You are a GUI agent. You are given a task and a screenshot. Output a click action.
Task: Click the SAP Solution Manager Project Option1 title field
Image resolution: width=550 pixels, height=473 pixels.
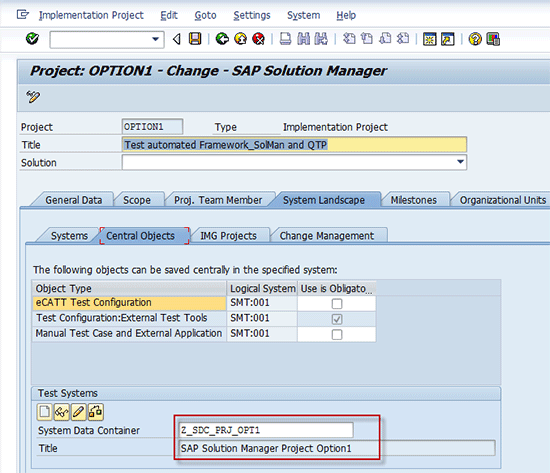coord(337,448)
